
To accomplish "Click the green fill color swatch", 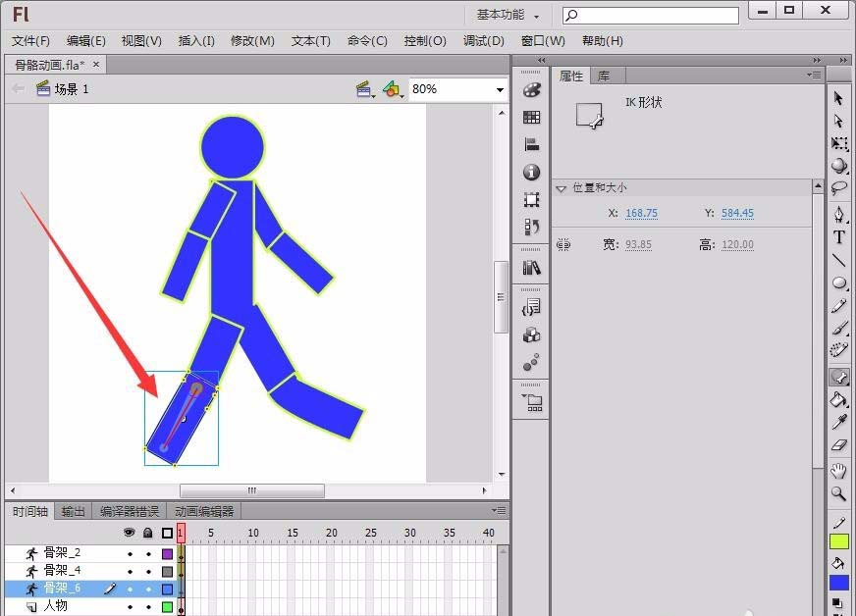I will coord(839,540).
